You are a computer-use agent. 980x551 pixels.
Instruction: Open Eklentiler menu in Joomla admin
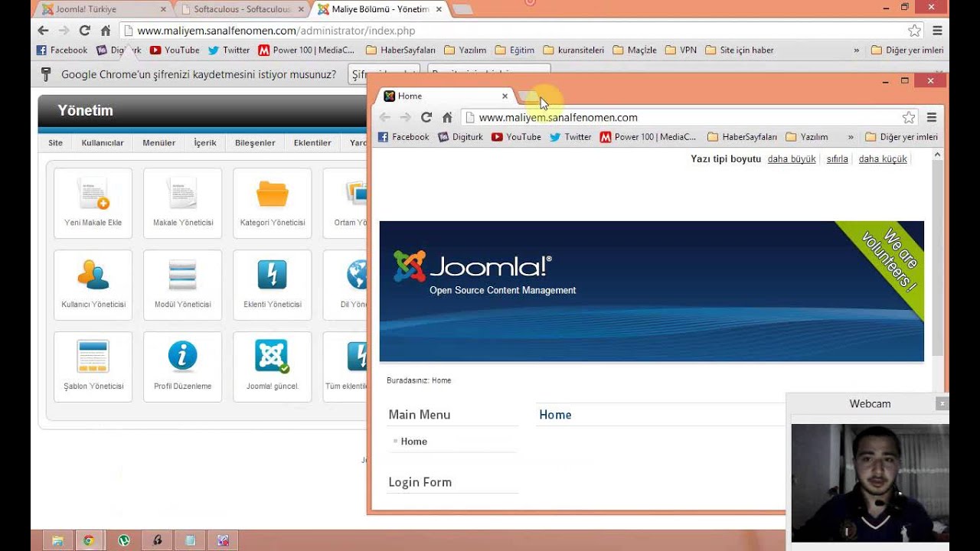point(312,142)
